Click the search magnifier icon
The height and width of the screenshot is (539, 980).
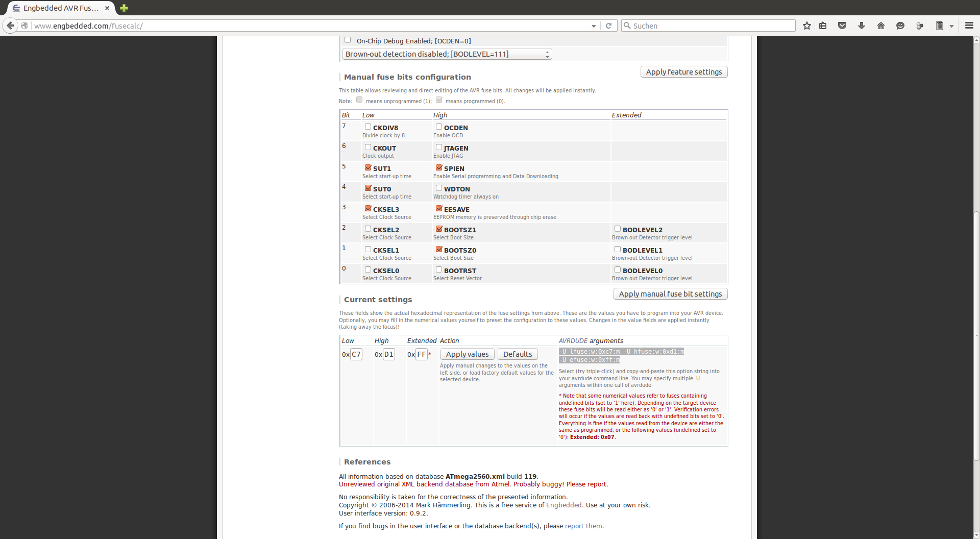pyautogui.click(x=627, y=26)
